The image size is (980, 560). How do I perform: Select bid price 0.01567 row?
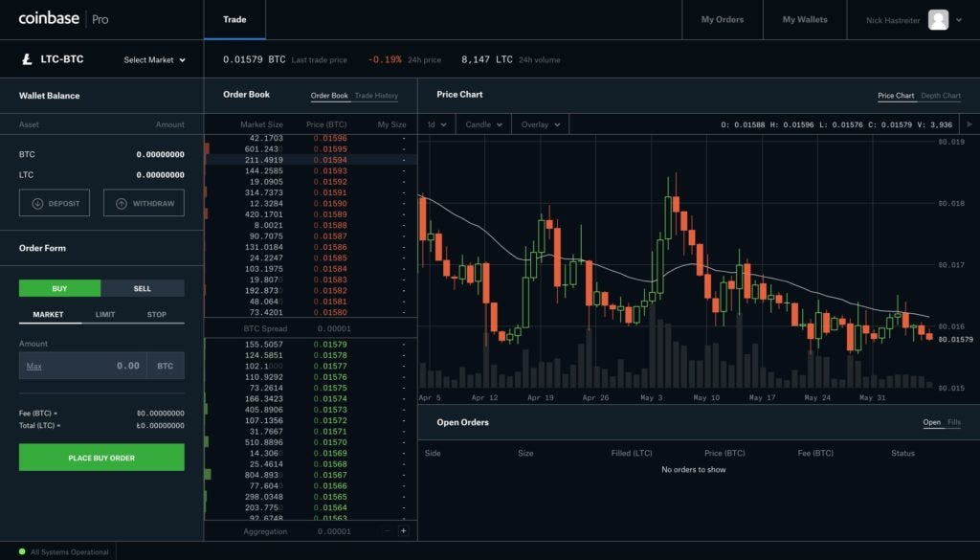(x=311, y=475)
